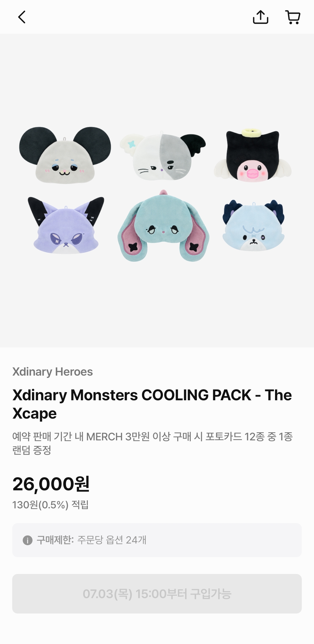Select the black hooded pig plush with halo
Screen dimensions: 314x644
(x=253, y=156)
